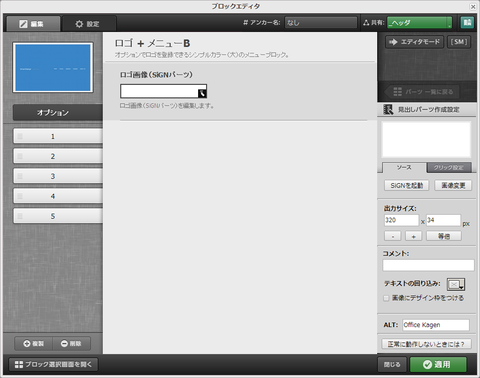Go back with パーツ一覧に戻る
This screenshot has width=480, height=378.
(x=423, y=92)
